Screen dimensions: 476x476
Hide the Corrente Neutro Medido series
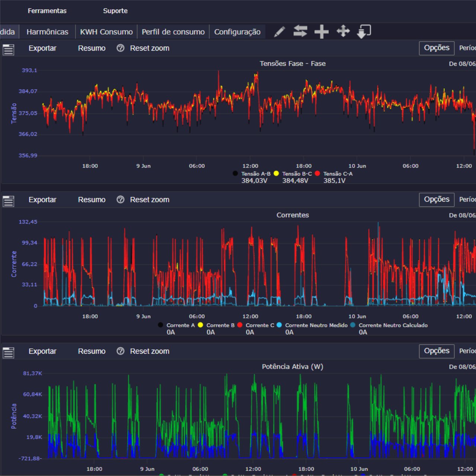click(x=316, y=325)
